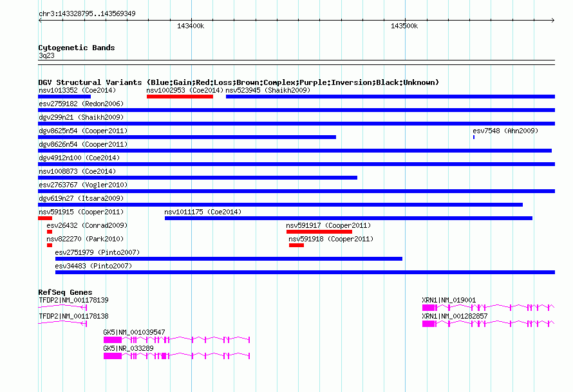Open nsv591915 (Cooper2011) label

(x=81, y=212)
